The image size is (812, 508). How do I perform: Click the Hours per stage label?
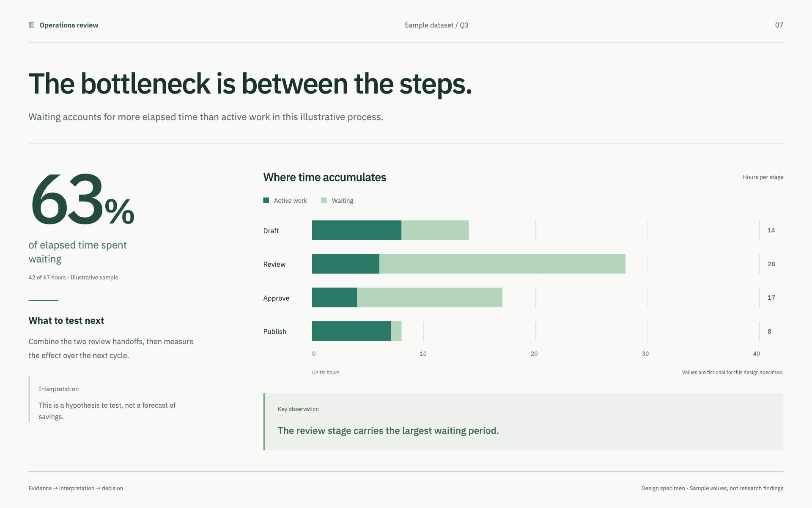click(763, 177)
